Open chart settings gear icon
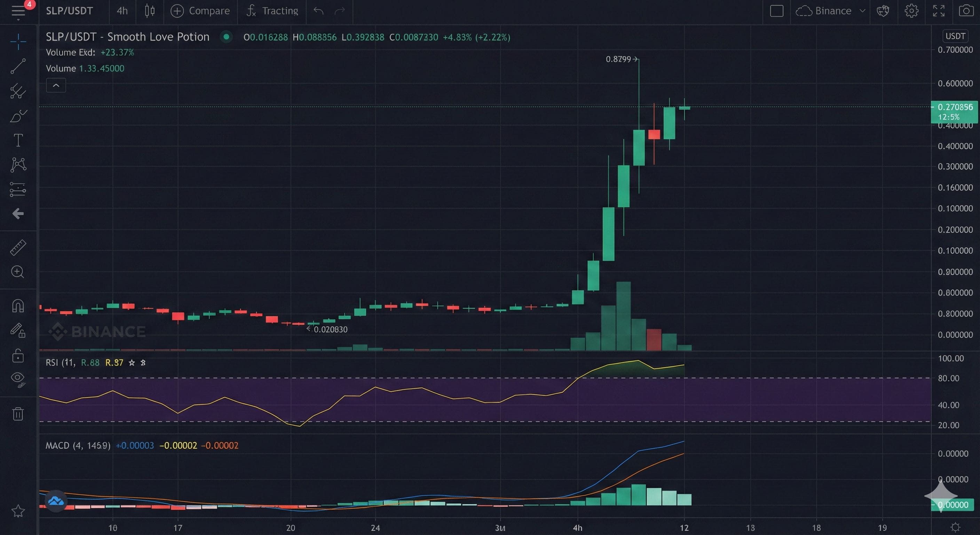This screenshot has width=980, height=535. (911, 11)
